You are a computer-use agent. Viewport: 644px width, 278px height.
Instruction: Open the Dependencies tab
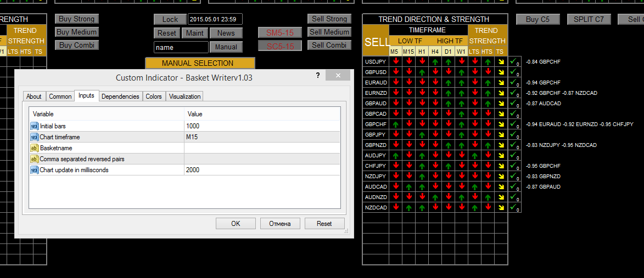[x=120, y=97]
